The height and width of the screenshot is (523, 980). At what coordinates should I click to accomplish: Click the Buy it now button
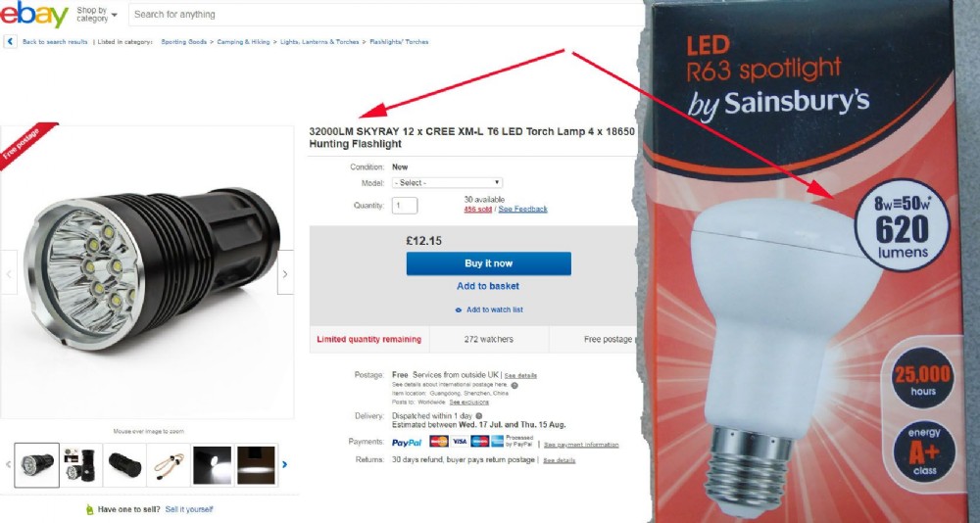[489, 263]
